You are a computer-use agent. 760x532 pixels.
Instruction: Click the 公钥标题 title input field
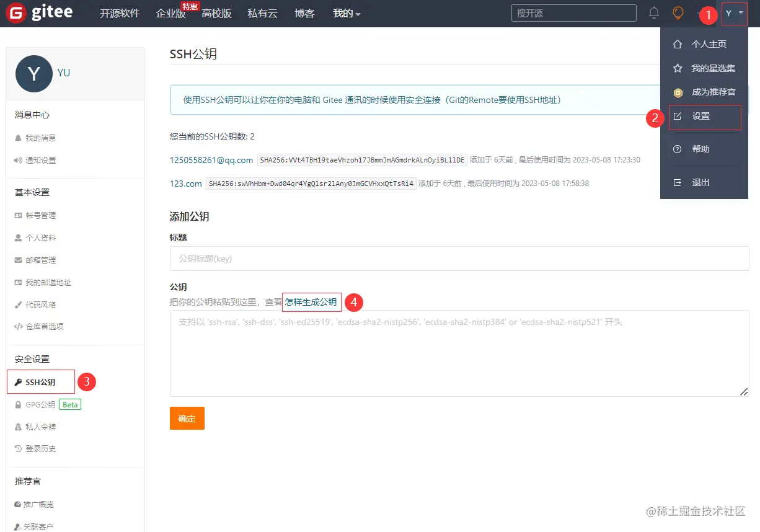(x=459, y=259)
